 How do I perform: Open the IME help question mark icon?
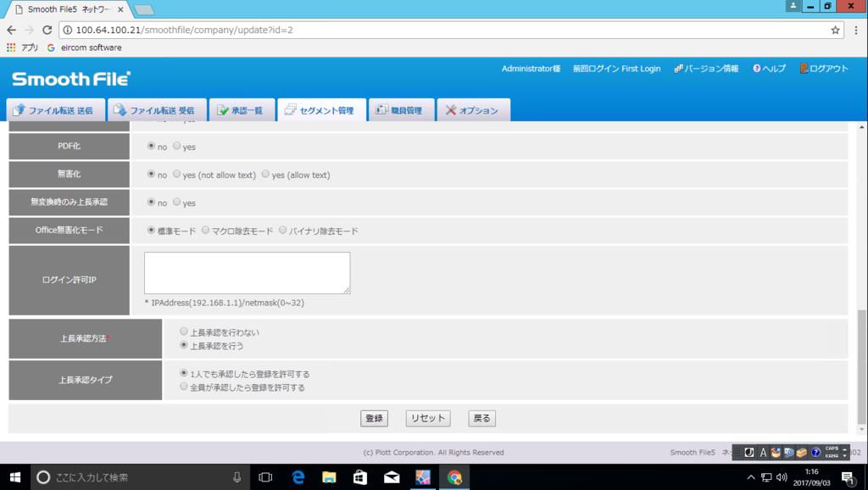[815, 453]
